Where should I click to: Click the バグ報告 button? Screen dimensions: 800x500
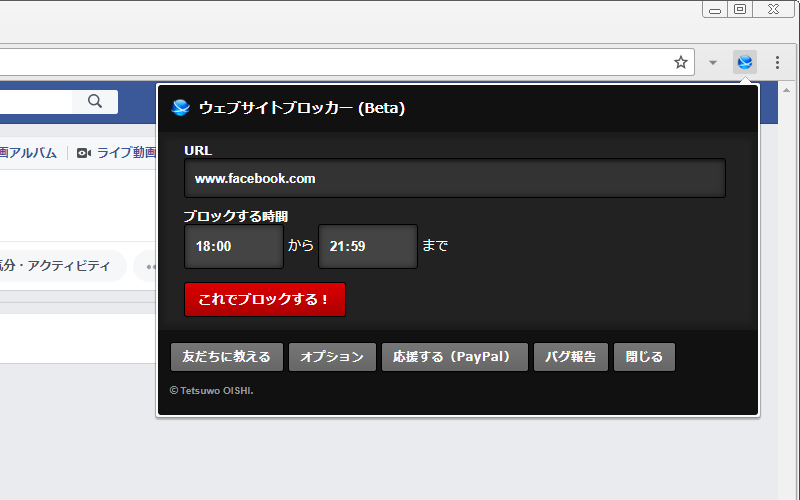click(x=570, y=357)
